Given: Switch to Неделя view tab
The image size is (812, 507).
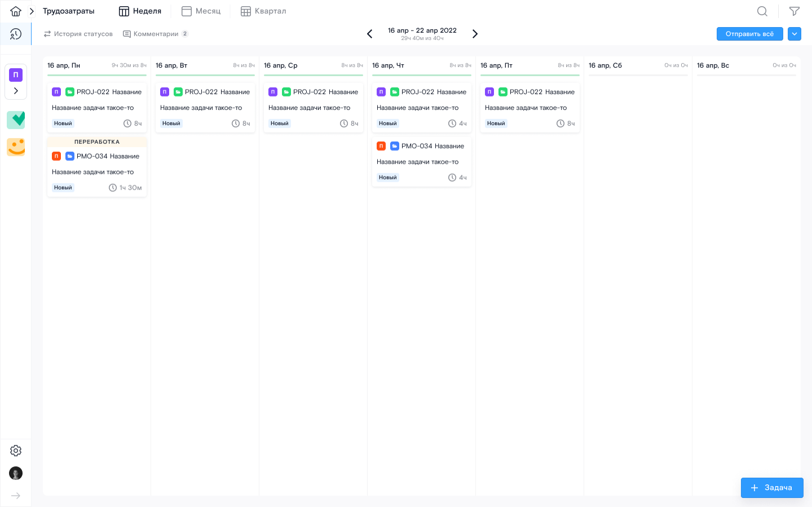Looking at the screenshot, I should (x=140, y=11).
